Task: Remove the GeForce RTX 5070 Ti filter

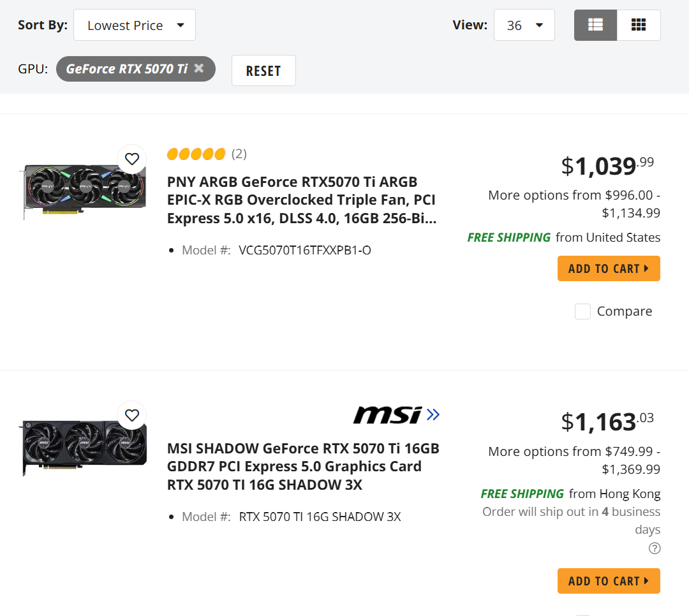Action: [x=199, y=68]
